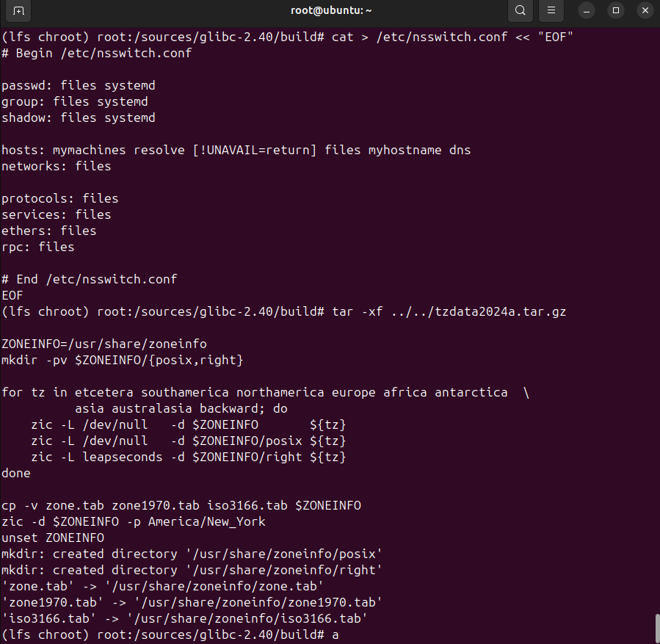The width and height of the screenshot is (660, 644).
Task: Click the 'unset ZONEINFO' line
Action: (x=52, y=538)
